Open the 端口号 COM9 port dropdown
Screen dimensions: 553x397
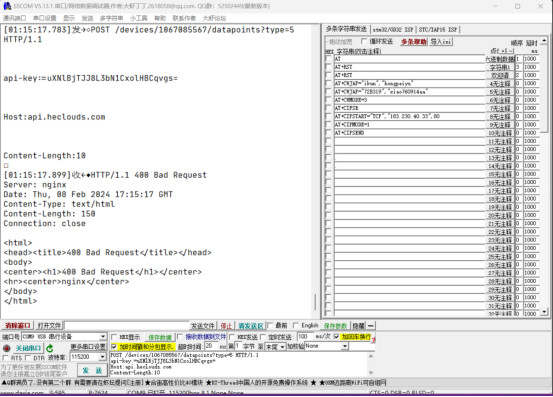pos(103,337)
